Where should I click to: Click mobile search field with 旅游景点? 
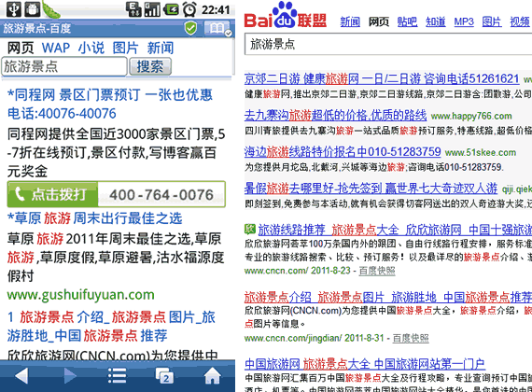[64, 66]
